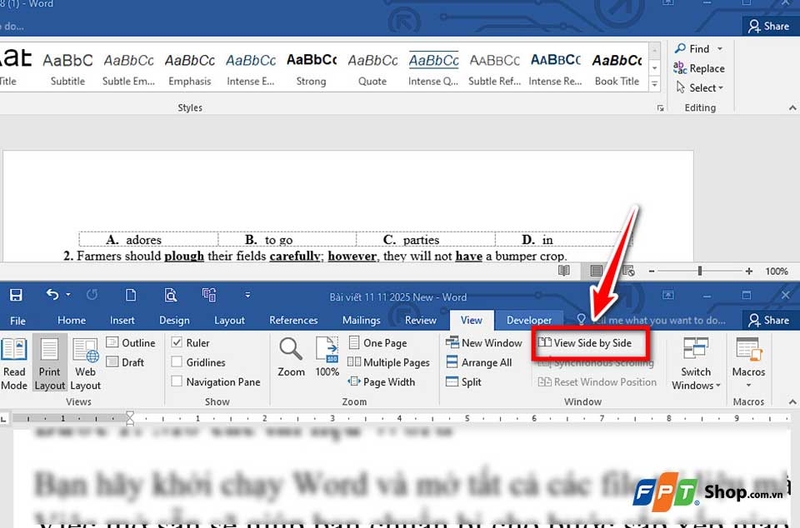Open the Zoom dialog magnifier

point(291,357)
